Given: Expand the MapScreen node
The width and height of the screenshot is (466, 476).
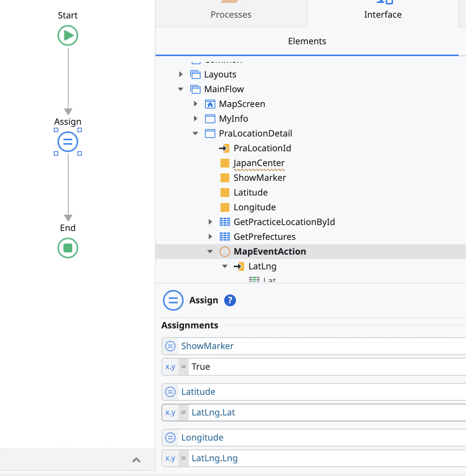Looking at the screenshot, I should (195, 104).
